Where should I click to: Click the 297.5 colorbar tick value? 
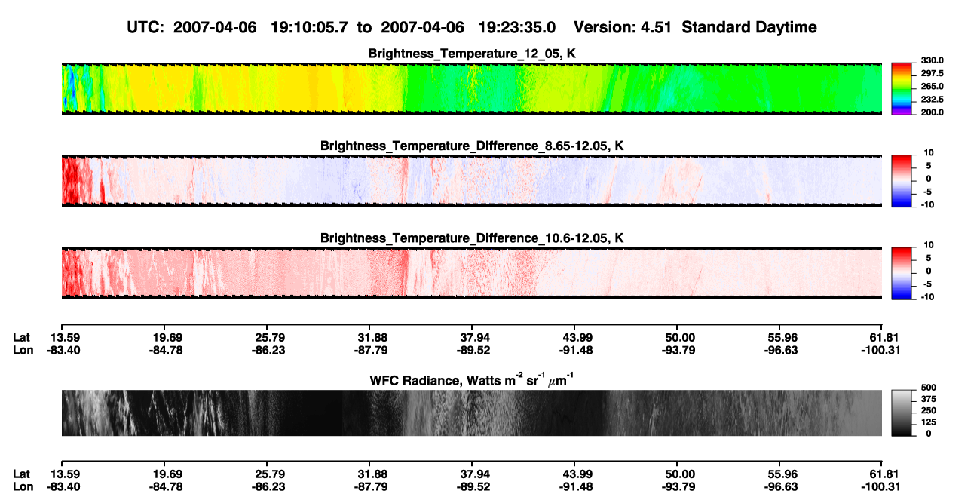[x=933, y=73]
